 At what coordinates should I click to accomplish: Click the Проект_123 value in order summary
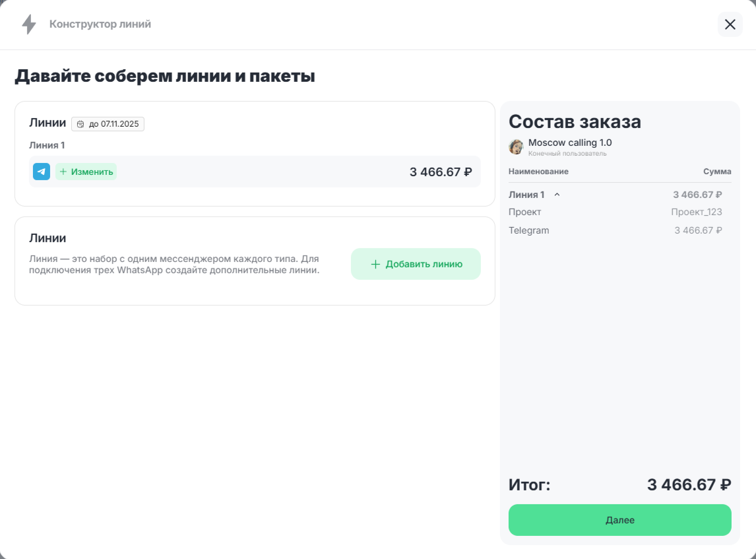(x=696, y=212)
